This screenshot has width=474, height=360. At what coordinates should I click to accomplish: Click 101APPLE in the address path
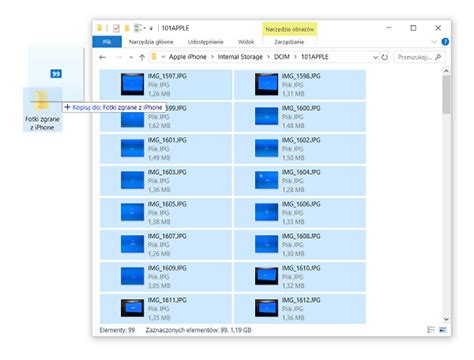[x=315, y=57]
